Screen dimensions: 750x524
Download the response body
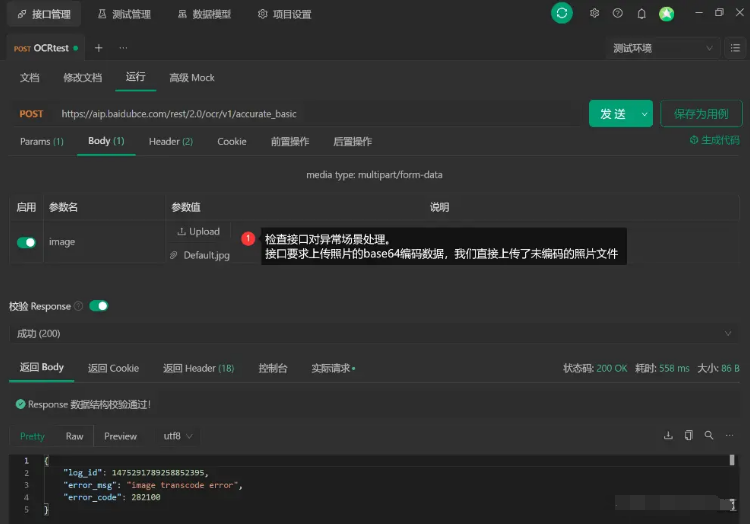pos(668,435)
